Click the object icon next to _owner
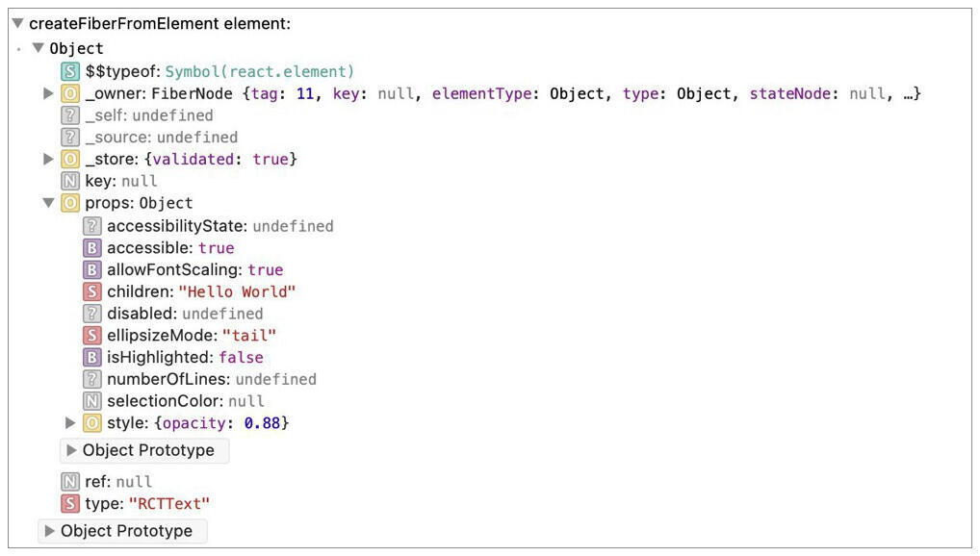 (70, 94)
